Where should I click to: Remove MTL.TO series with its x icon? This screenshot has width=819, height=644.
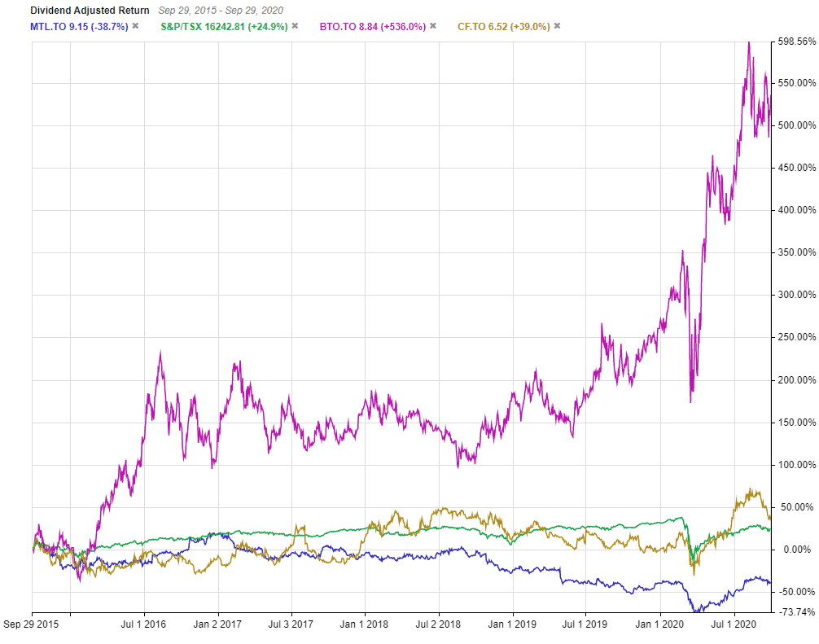pos(135,26)
